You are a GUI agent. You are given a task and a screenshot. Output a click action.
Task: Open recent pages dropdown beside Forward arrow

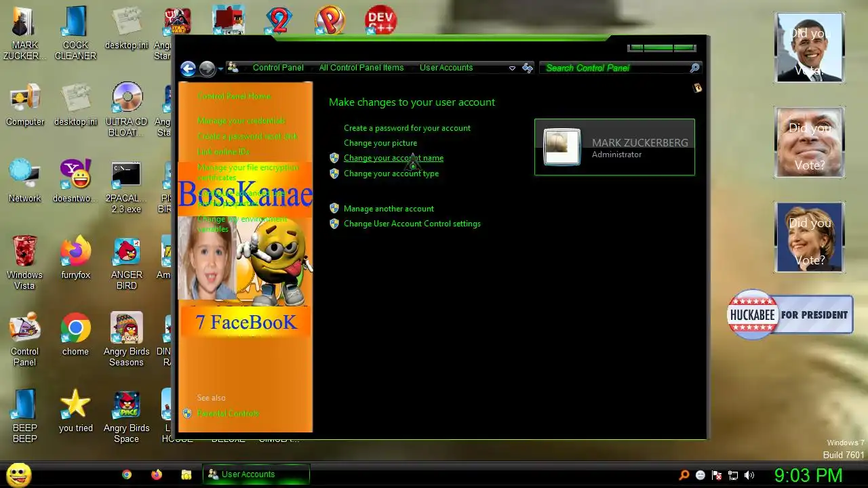pyautogui.click(x=220, y=69)
